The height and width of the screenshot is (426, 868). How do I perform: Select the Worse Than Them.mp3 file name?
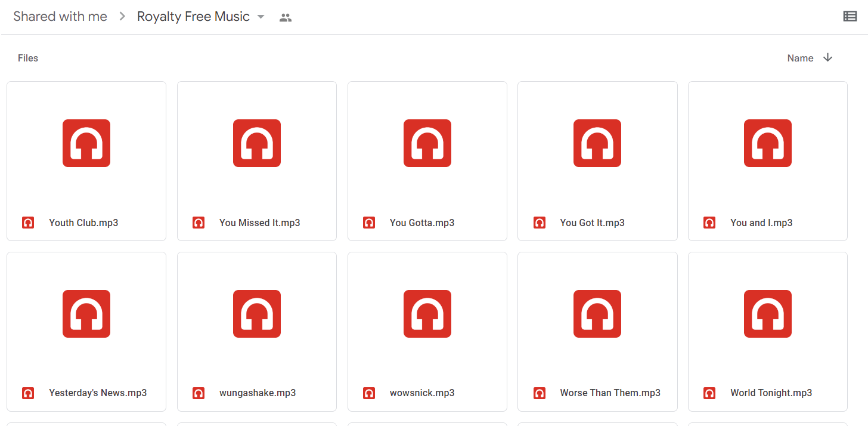point(610,393)
